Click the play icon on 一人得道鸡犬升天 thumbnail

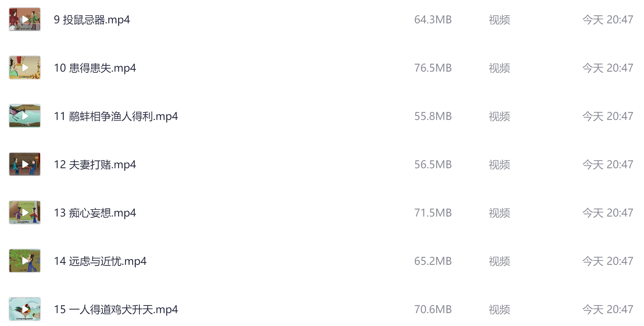pyautogui.click(x=24, y=309)
